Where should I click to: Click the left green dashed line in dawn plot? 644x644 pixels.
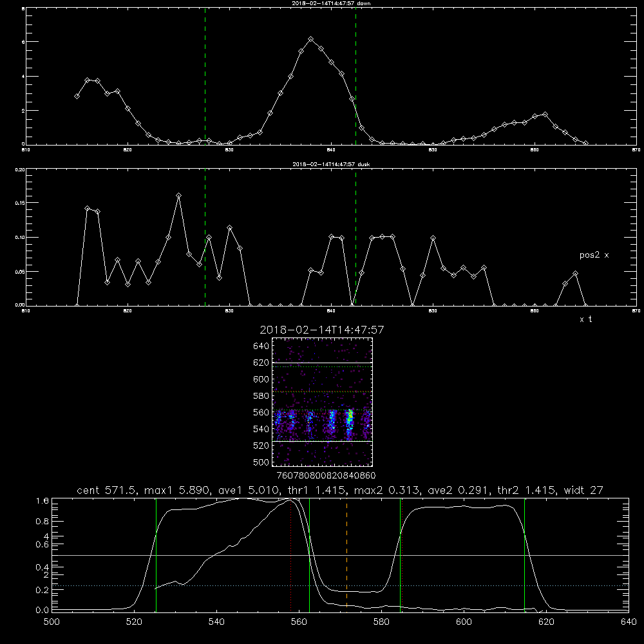click(x=205, y=77)
